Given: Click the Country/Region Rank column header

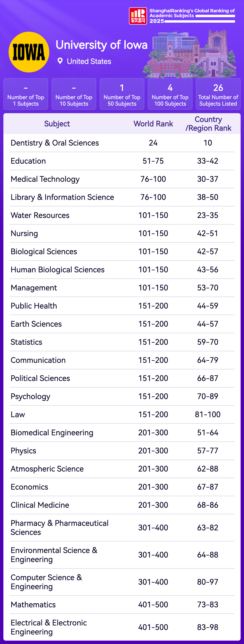Looking at the screenshot, I should tap(208, 124).
